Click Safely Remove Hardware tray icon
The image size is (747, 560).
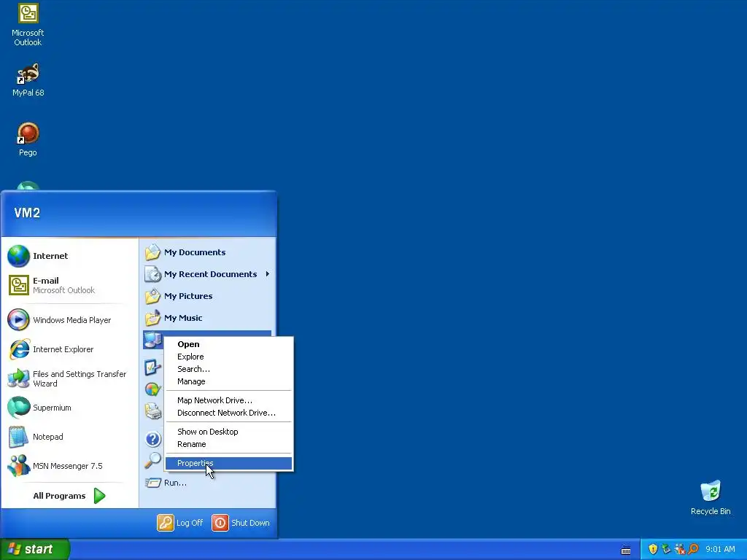[x=666, y=549]
